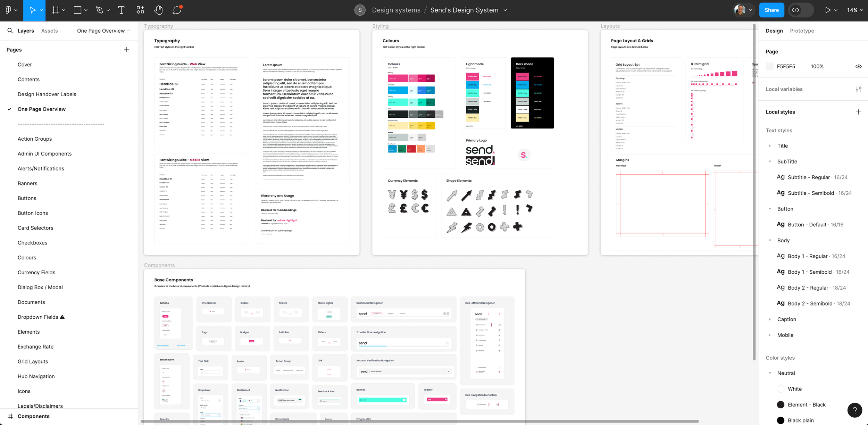Viewport: 868px width, 425px height.
Task: Toggle Dev Mode switch
Action: pyautogui.click(x=801, y=10)
